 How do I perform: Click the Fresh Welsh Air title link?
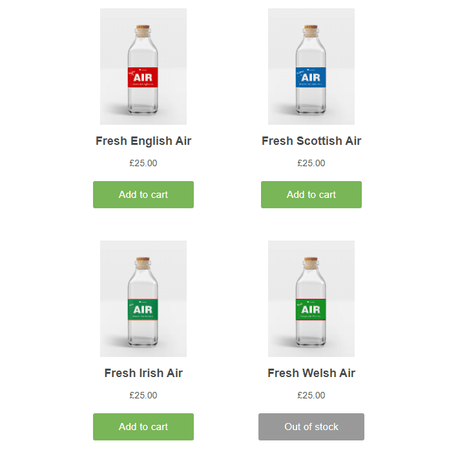point(311,373)
